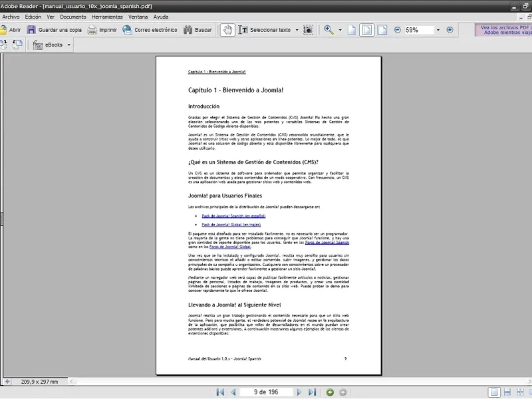Minimize the Adobe Reader window

(514, 7)
